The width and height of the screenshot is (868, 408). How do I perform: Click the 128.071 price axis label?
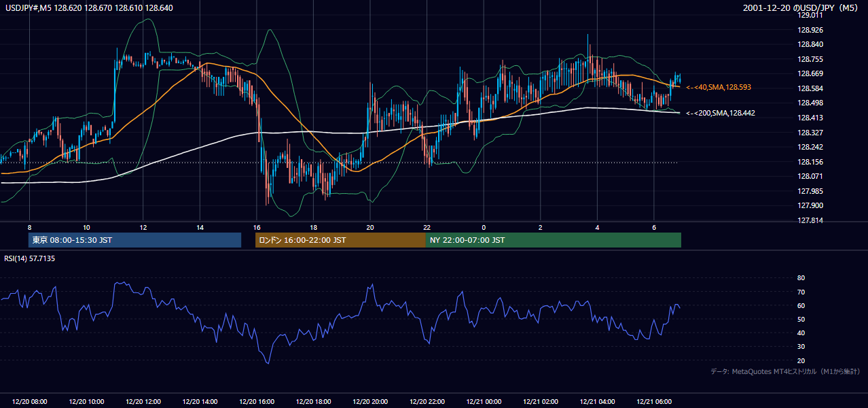coord(810,176)
